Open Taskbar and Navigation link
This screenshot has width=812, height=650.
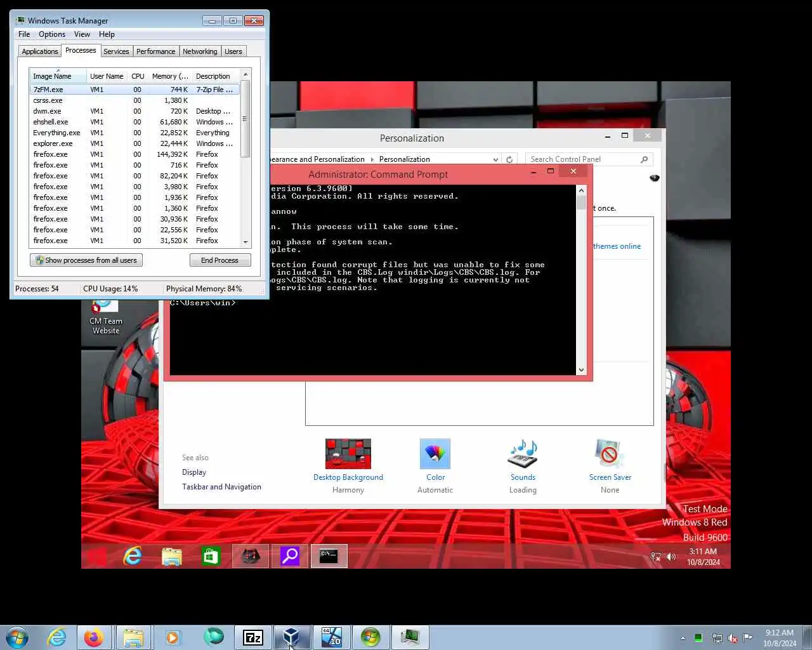tap(221, 487)
